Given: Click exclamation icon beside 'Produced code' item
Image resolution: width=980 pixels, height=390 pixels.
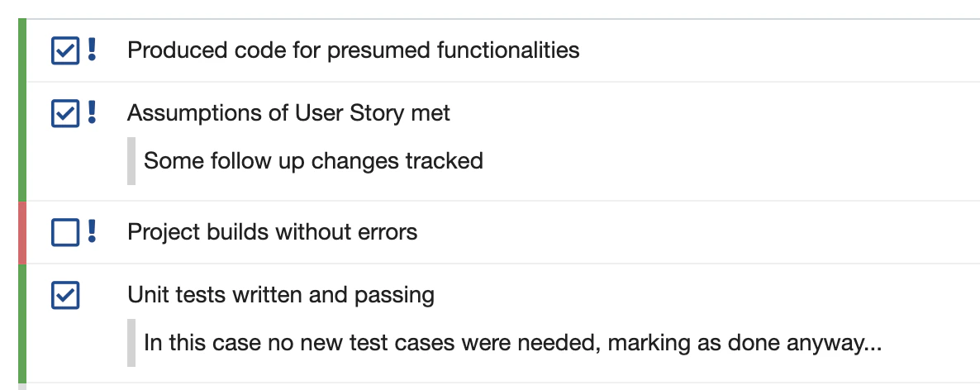Looking at the screenshot, I should tap(92, 50).
